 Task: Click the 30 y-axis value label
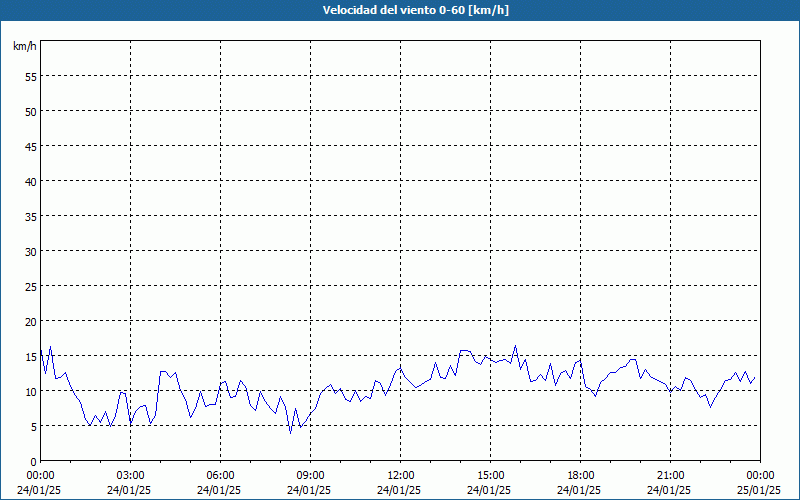pos(30,251)
